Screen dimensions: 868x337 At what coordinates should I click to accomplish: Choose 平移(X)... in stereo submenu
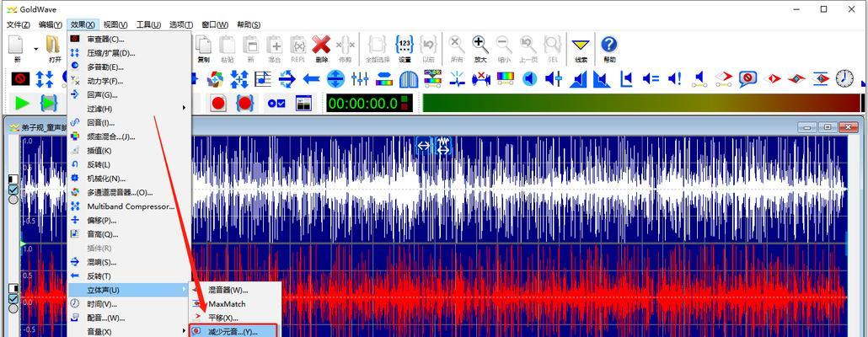coord(235,318)
